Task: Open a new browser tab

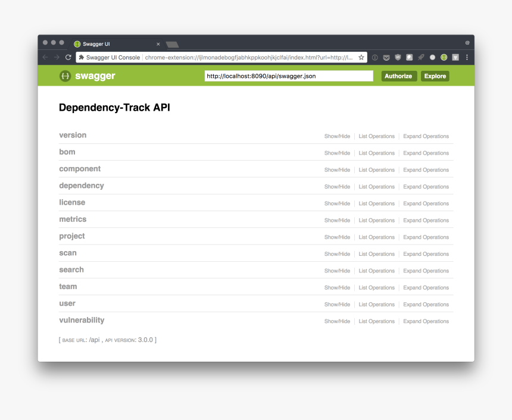Action: point(172,45)
